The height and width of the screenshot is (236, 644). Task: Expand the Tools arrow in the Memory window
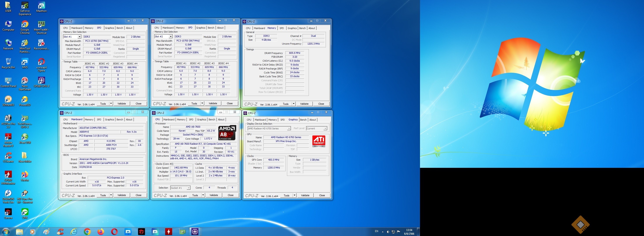click(x=294, y=104)
